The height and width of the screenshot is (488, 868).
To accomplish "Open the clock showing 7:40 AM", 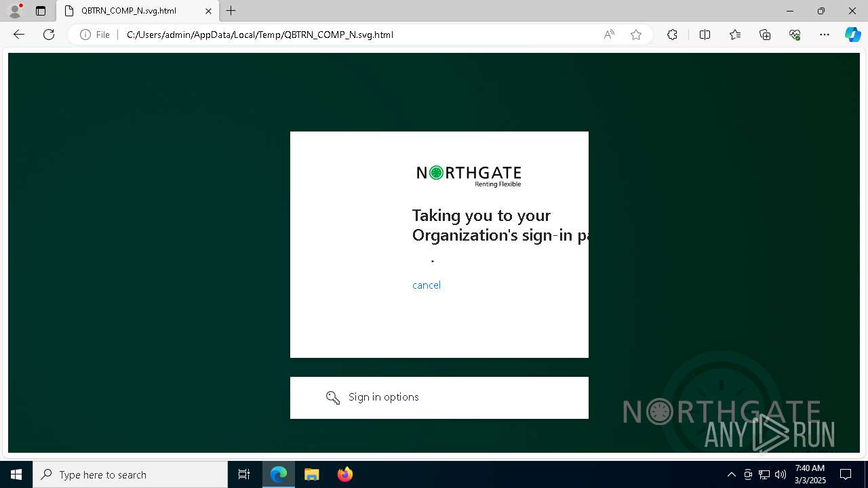I will pos(810,474).
